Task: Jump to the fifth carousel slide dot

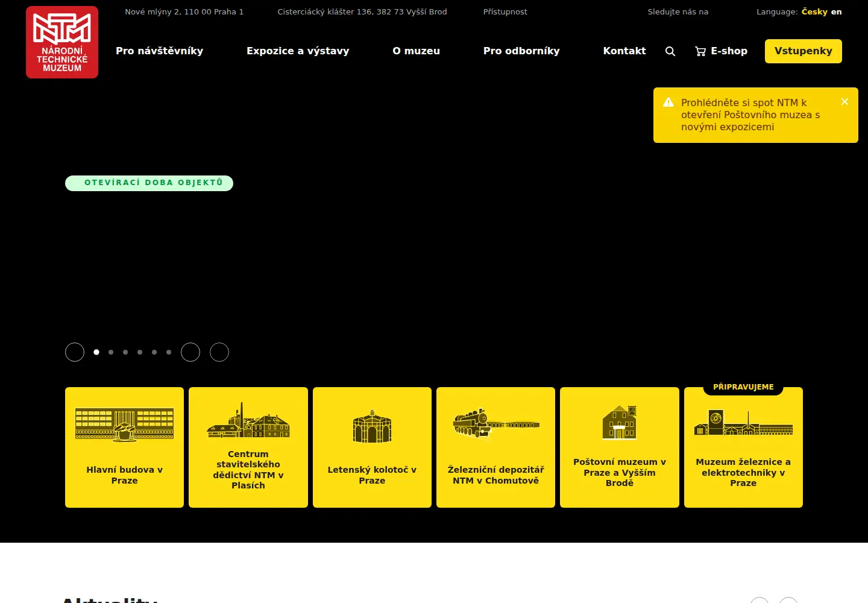Action: point(154,352)
